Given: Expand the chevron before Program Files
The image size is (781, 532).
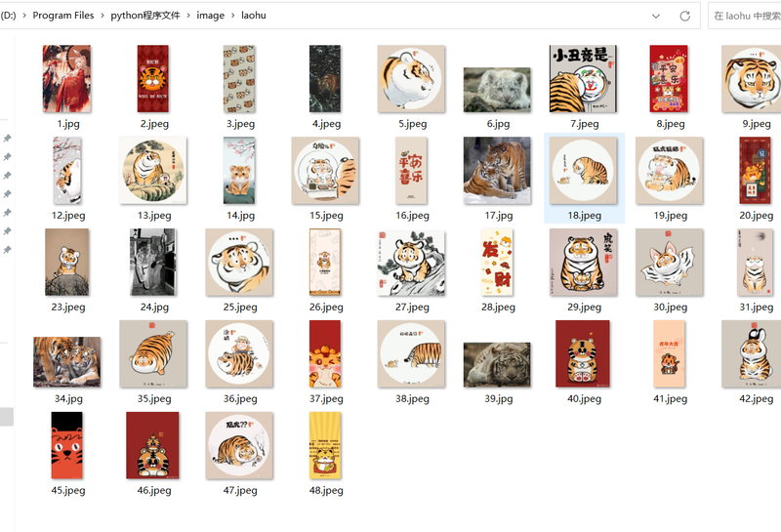Looking at the screenshot, I should (x=23, y=16).
